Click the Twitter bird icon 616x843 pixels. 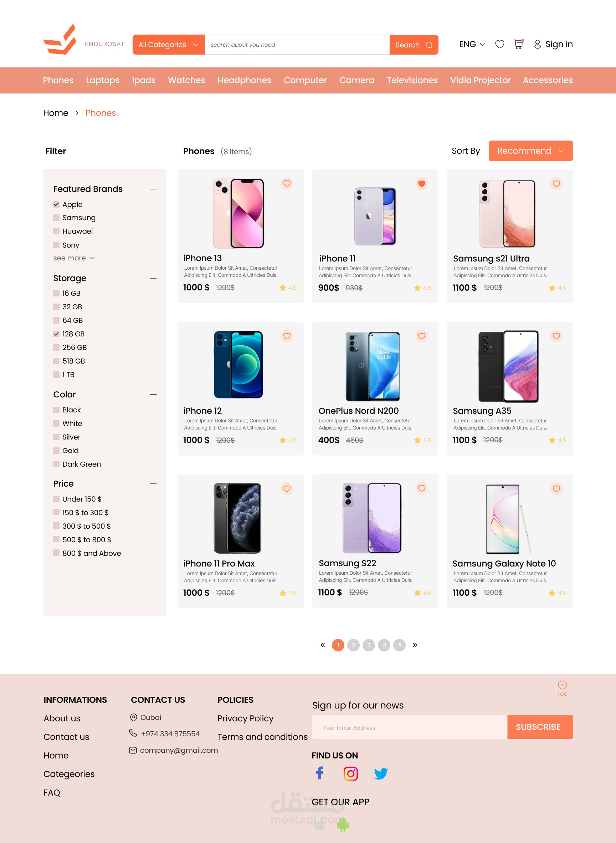click(x=381, y=773)
